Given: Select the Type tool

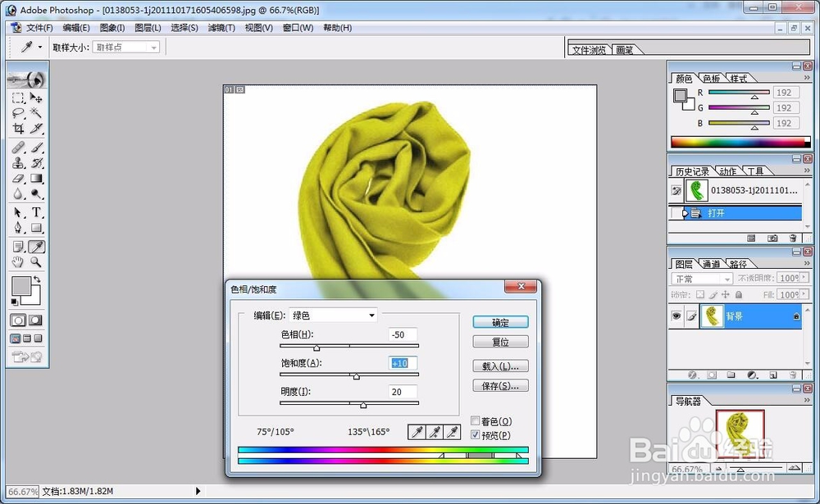Looking at the screenshot, I should coord(36,212).
